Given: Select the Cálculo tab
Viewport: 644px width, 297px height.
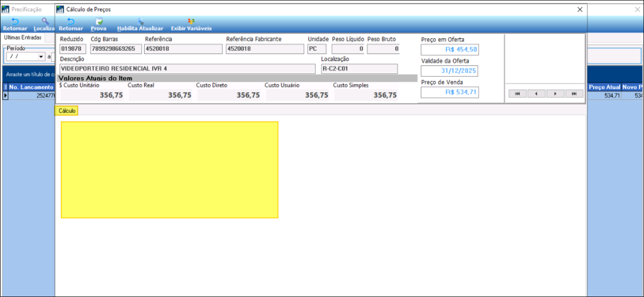Looking at the screenshot, I should pyautogui.click(x=67, y=111).
